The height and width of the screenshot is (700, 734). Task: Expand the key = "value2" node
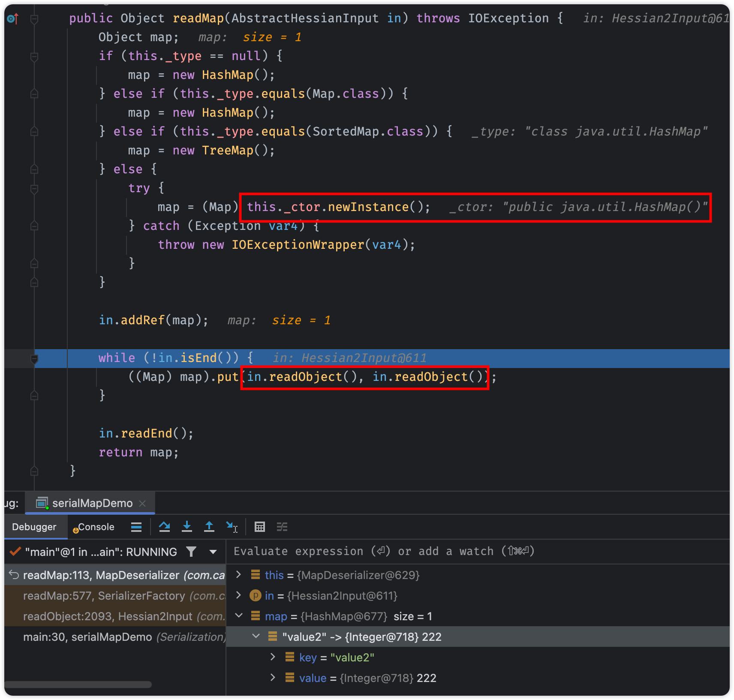[273, 657]
